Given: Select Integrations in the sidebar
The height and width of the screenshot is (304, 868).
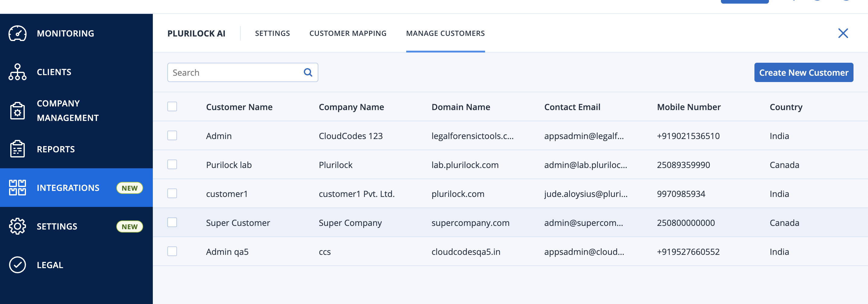Looking at the screenshot, I should click(x=76, y=188).
